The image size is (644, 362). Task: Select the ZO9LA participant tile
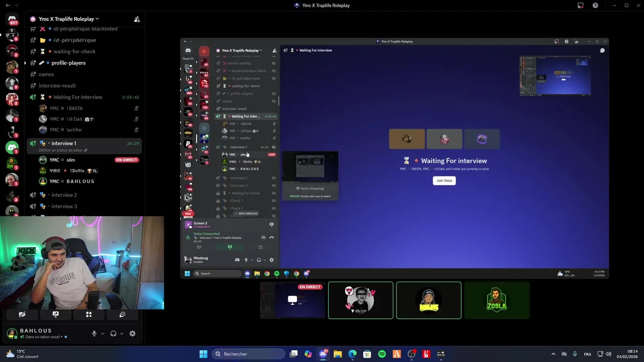click(x=497, y=300)
